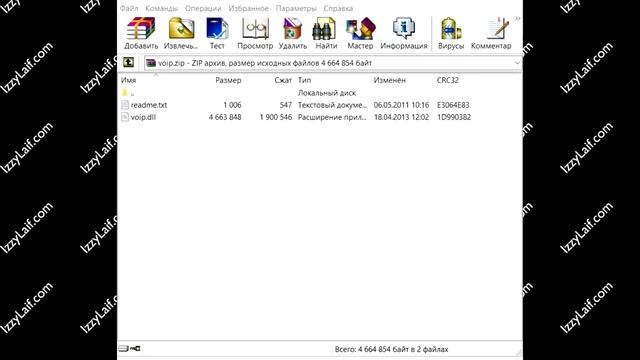Viewport: 640px width, 360px height.
Task: Sort by the CRC32 column header
Action: 447,80
